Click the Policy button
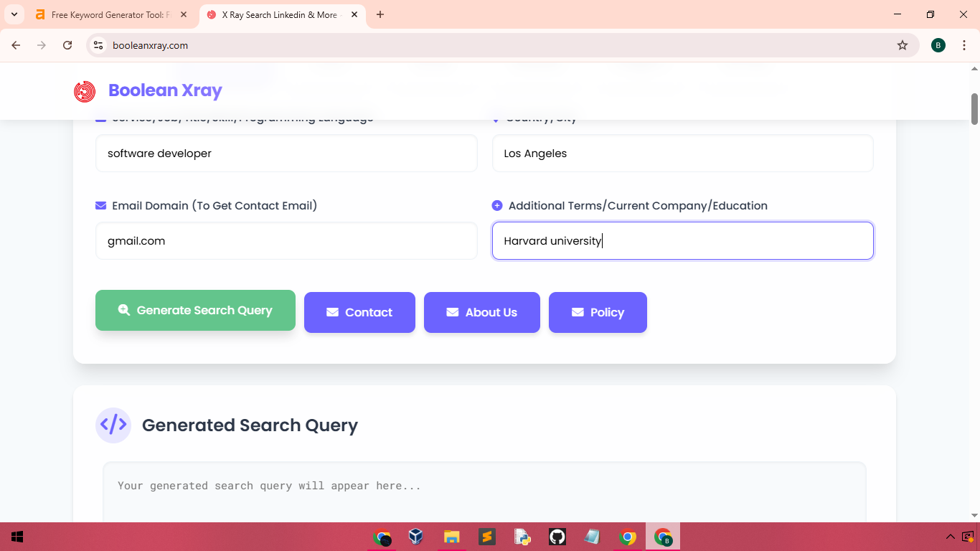The image size is (980, 551). [x=598, y=312]
